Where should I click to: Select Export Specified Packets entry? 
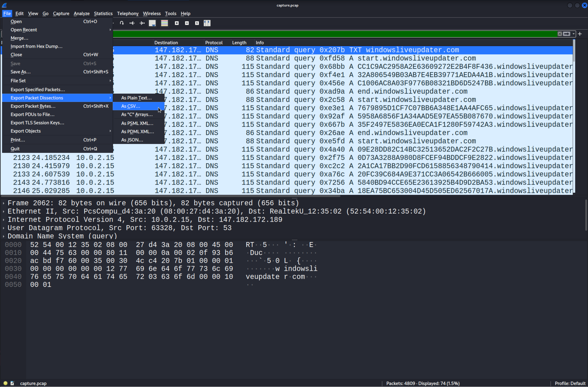57,89
